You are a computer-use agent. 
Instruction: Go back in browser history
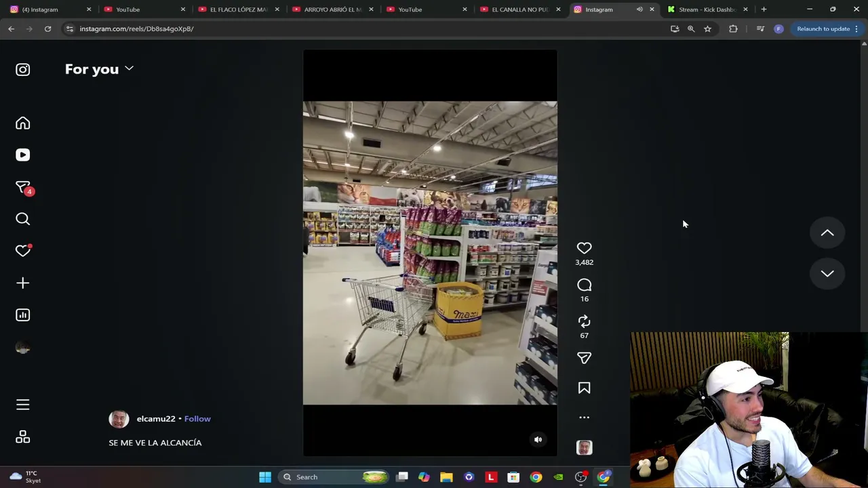11,28
